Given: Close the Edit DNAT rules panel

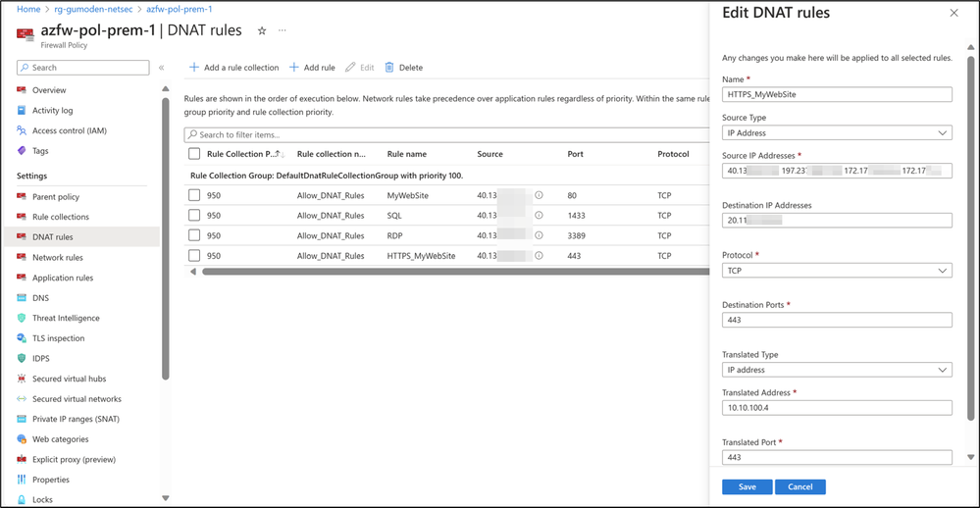Looking at the screenshot, I should (954, 13).
